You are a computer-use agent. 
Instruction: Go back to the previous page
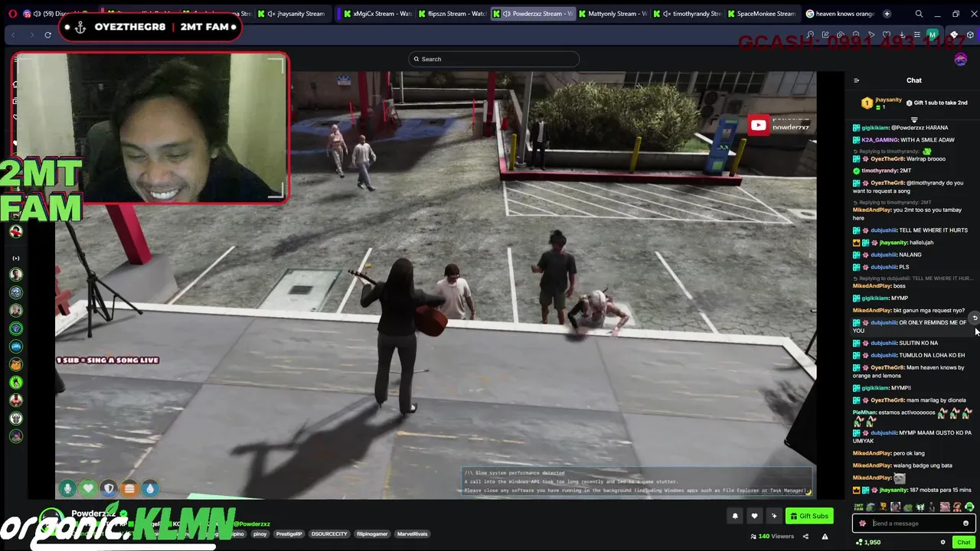tap(13, 34)
